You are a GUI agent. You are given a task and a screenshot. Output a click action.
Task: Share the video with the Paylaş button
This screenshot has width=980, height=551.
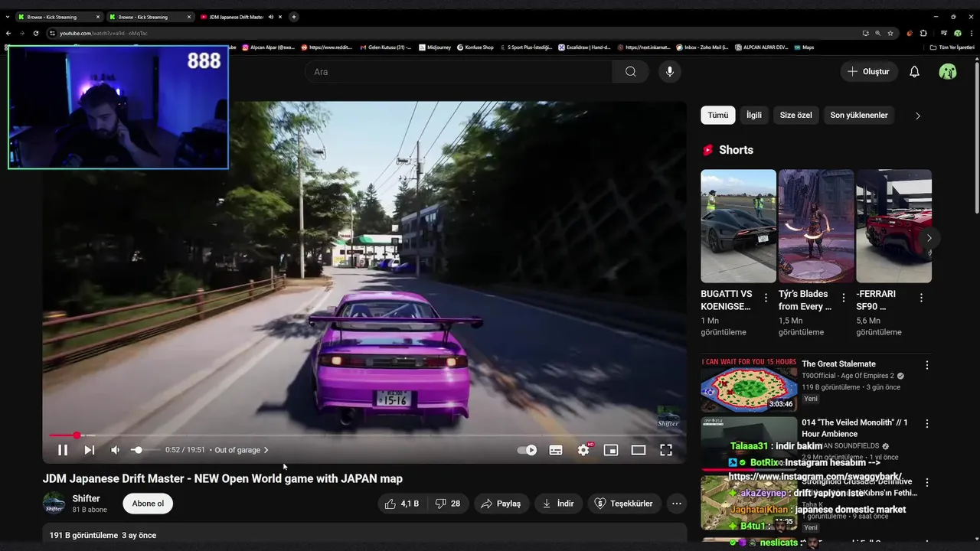tap(501, 504)
